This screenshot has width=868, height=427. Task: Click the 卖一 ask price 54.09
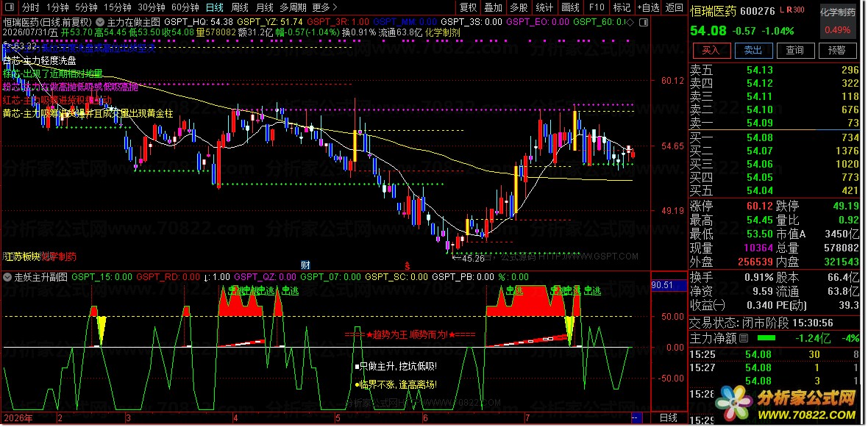(x=759, y=123)
